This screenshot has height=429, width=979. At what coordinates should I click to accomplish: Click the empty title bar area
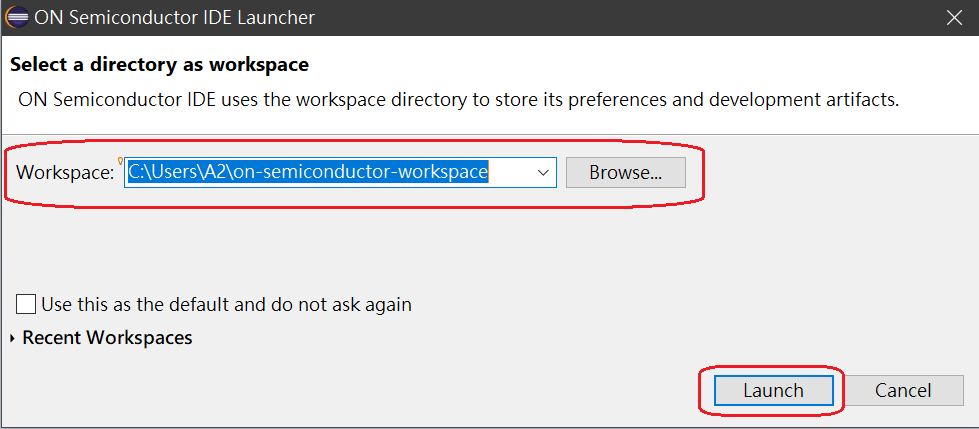click(x=600, y=18)
